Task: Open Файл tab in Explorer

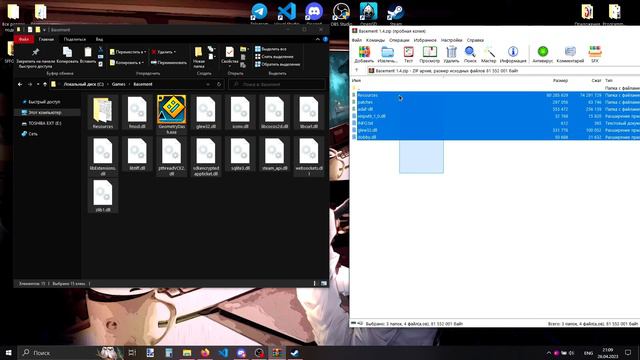Action: click(24, 39)
